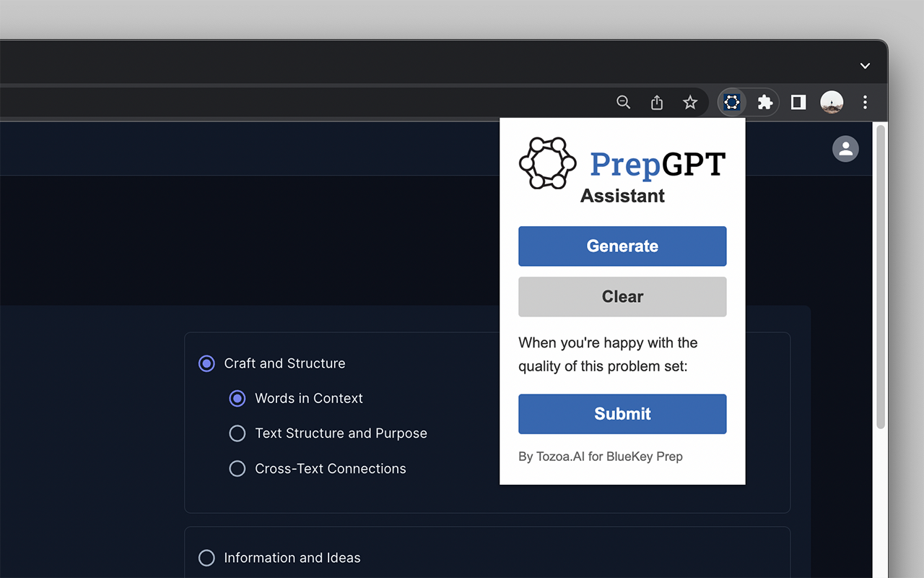The height and width of the screenshot is (578, 924).
Task: Select Cross-Text Connections radio button
Action: (x=237, y=469)
